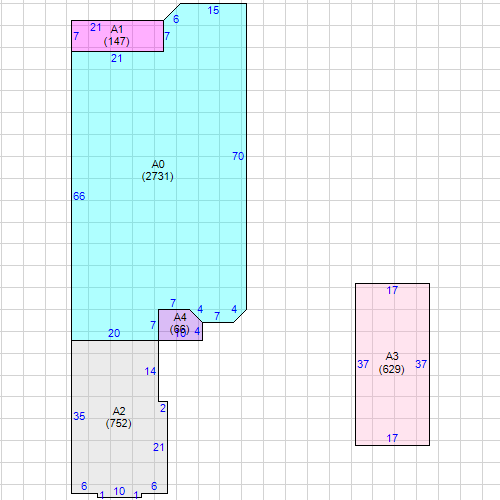Click the 14 dimension on A2's right edge
The width and height of the screenshot is (500, 500).
[x=150, y=371]
